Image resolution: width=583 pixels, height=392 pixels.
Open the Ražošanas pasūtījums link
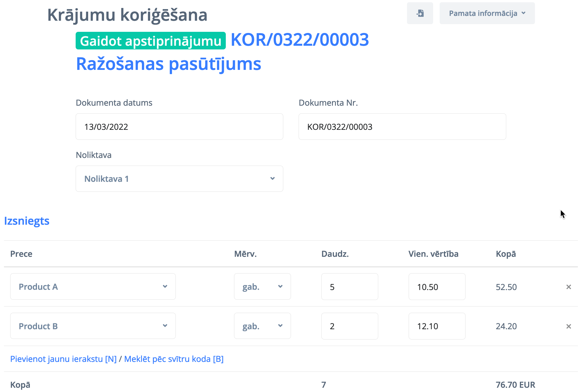pos(168,64)
